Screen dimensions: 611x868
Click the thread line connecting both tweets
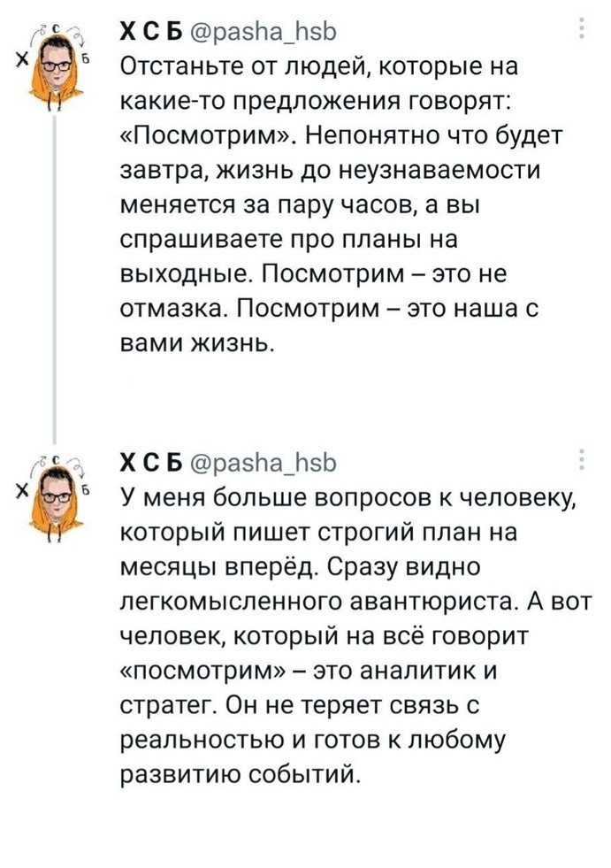pos(54,275)
